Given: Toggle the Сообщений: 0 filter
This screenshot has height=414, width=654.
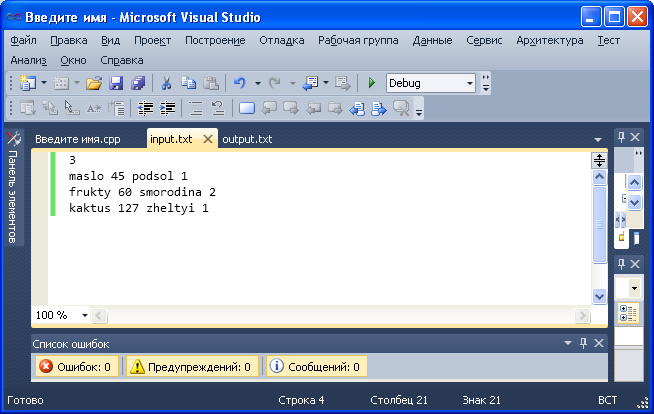Looking at the screenshot, I should (316, 366).
